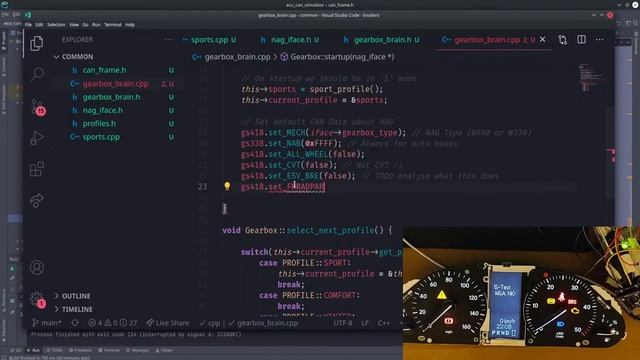Viewport: 640px width, 360px height.
Task: Open can_frame.h in Explorer
Action: [104, 70]
